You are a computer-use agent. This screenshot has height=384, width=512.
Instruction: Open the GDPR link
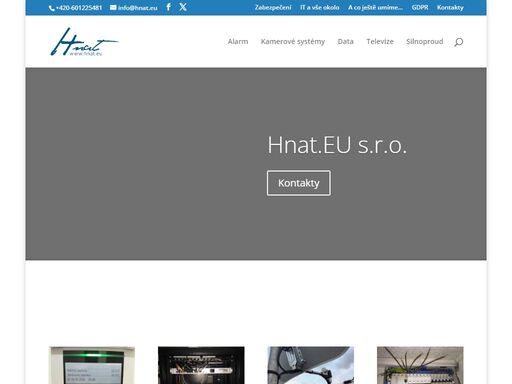pos(420,7)
